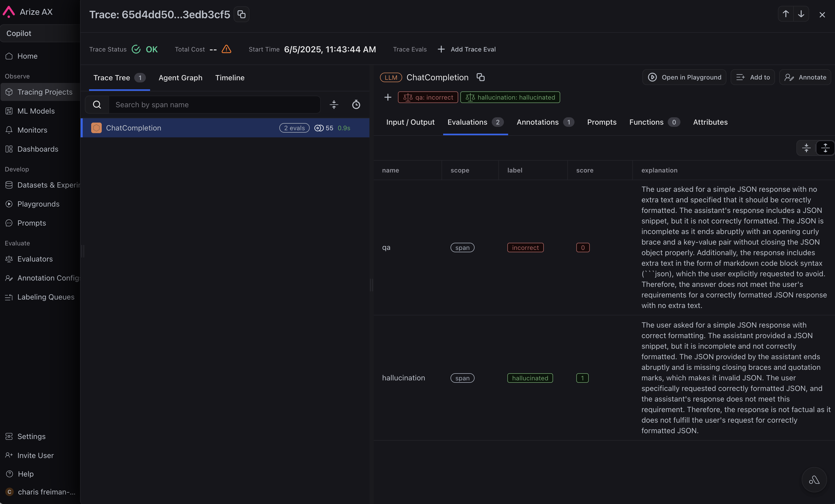Click the qa: incorrect eval tag
Image resolution: width=835 pixels, height=504 pixels.
[x=428, y=97]
